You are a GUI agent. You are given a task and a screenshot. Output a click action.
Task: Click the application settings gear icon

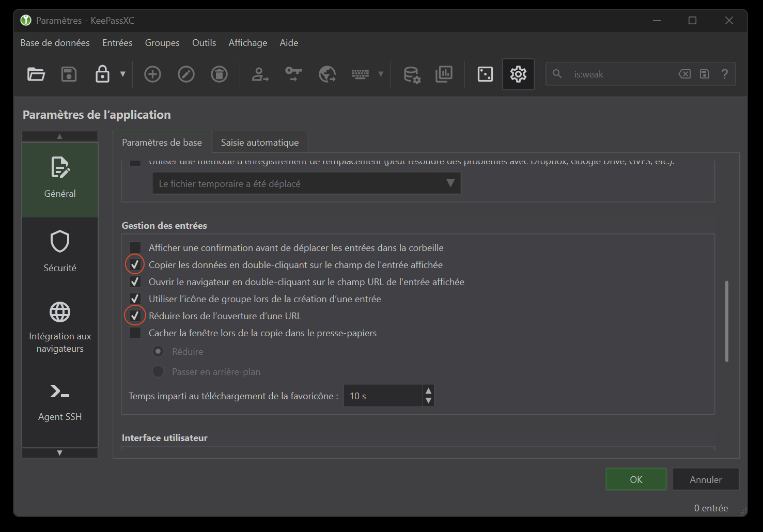pyautogui.click(x=518, y=74)
